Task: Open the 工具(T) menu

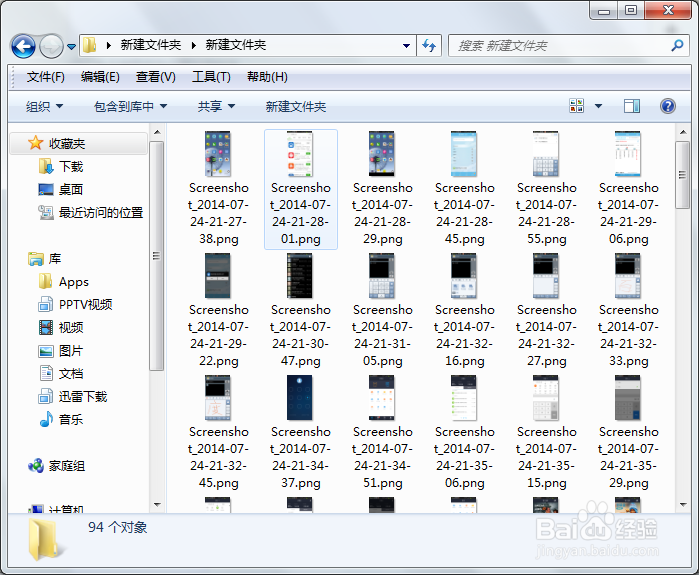Action: pos(211,77)
